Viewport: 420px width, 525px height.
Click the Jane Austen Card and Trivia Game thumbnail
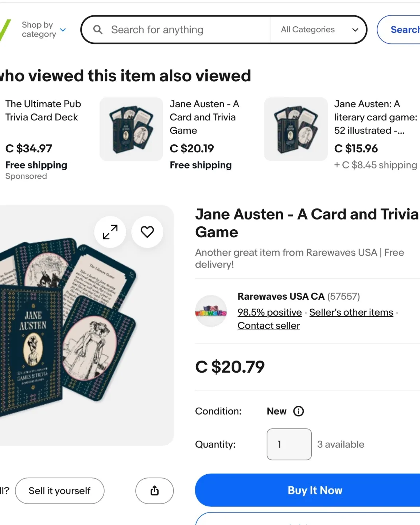[x=131, y=129]
